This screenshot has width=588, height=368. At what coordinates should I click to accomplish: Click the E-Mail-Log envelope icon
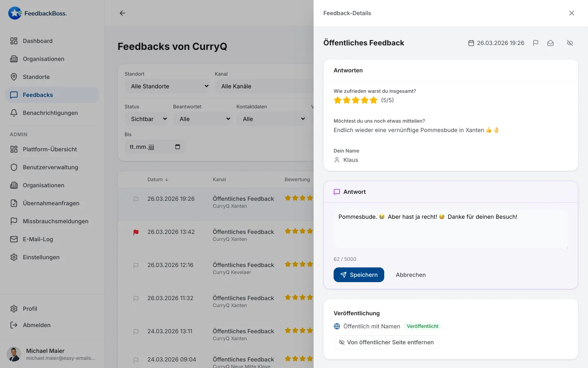(14, 239)
